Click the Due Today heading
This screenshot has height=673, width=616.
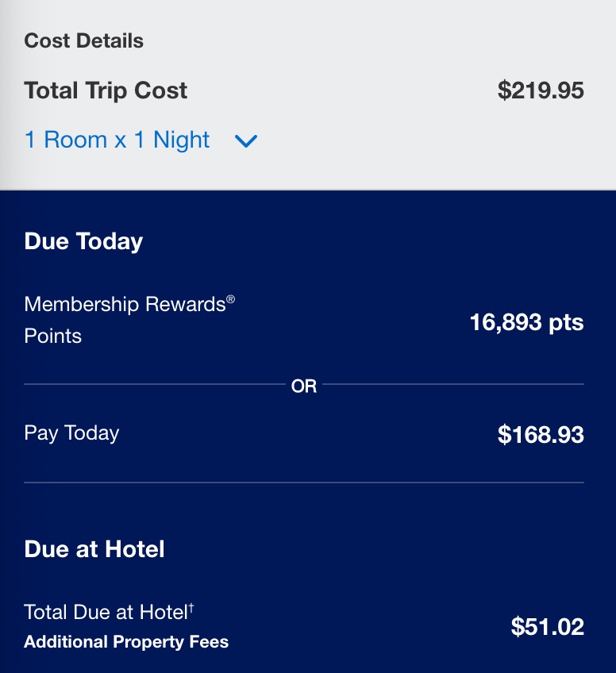[83, 241]
